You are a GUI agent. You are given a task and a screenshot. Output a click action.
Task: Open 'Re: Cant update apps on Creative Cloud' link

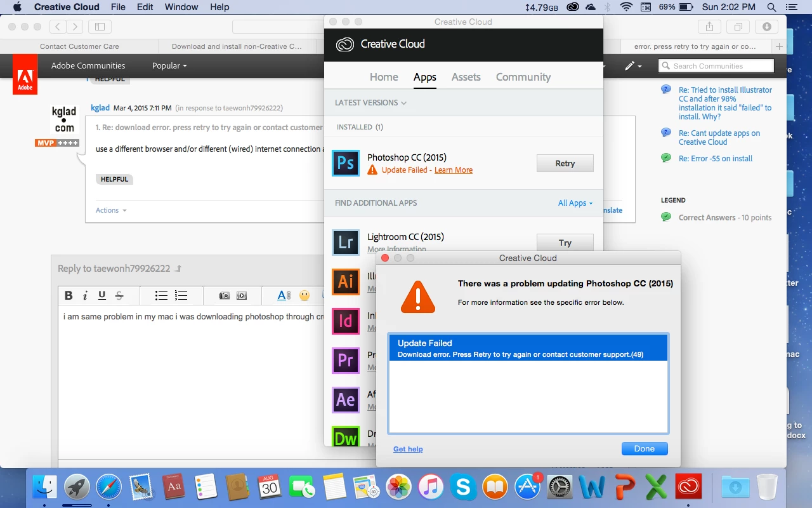[x=719, y=138]
